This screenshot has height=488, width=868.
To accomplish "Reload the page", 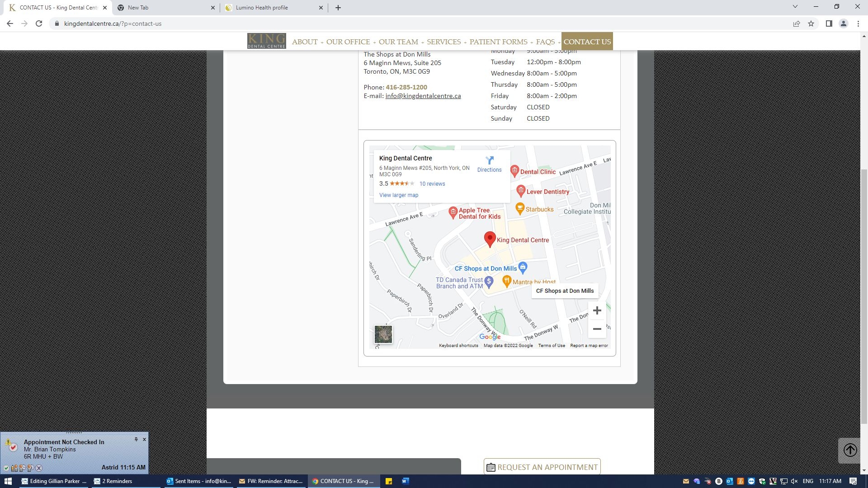I will [x=39, y=23].
